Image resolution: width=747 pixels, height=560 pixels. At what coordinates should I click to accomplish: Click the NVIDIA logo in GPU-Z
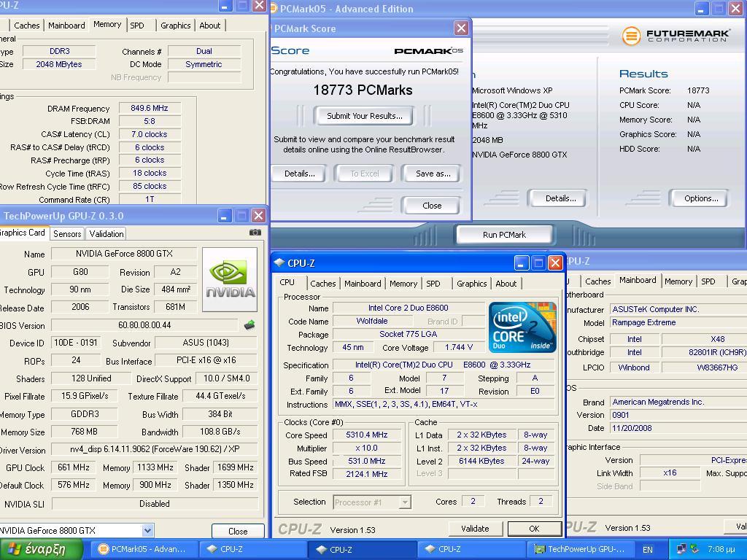[x=230, y=279]
